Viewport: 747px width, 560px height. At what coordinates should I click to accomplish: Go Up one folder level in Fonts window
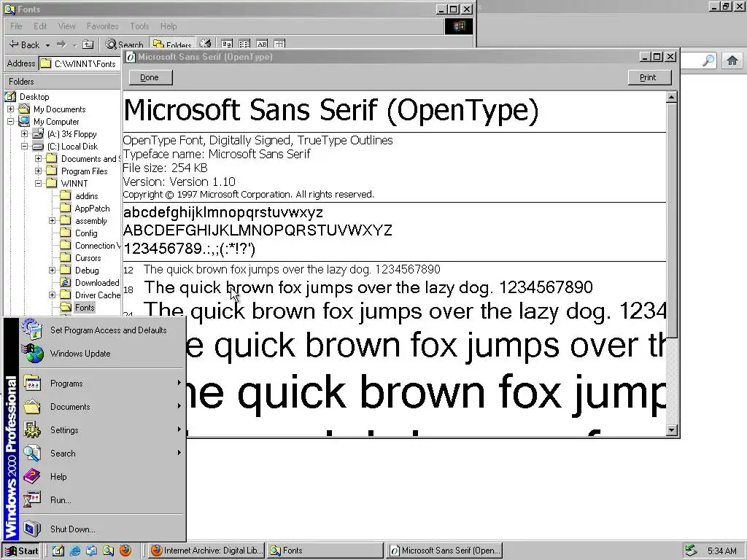point(88,44)
